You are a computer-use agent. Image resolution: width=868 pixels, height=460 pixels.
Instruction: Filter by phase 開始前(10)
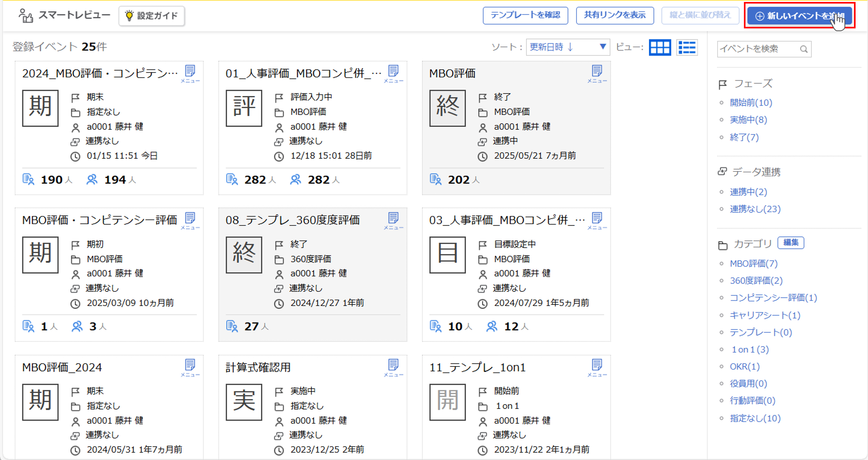click(751, 103)
